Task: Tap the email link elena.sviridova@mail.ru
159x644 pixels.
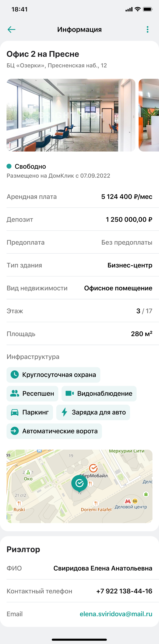Action: click(116, 614)
